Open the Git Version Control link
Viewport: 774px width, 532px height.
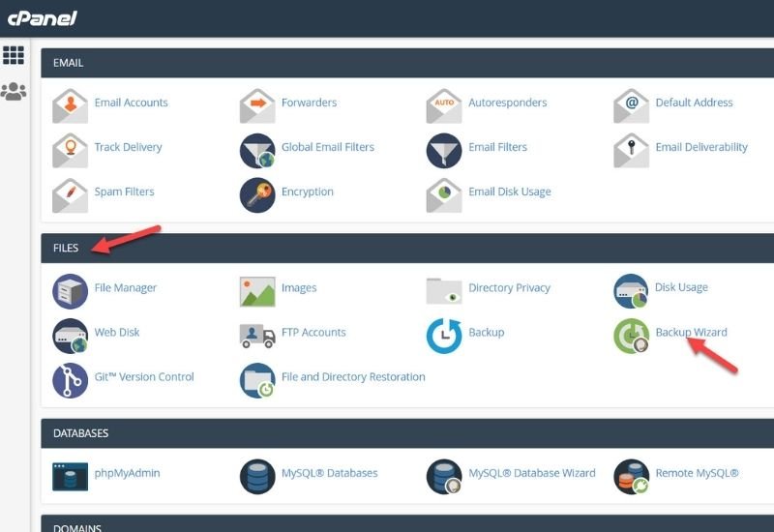144,376
